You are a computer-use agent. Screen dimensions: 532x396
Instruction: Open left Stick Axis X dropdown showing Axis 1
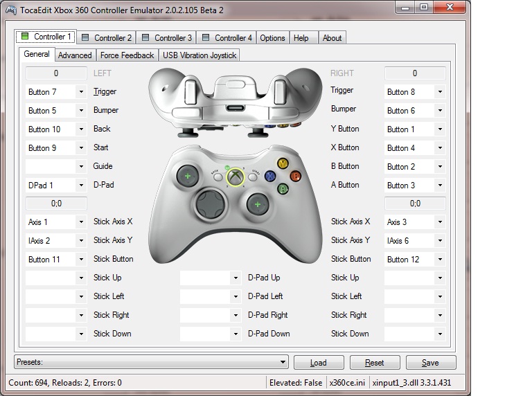(x=56, y=222)
